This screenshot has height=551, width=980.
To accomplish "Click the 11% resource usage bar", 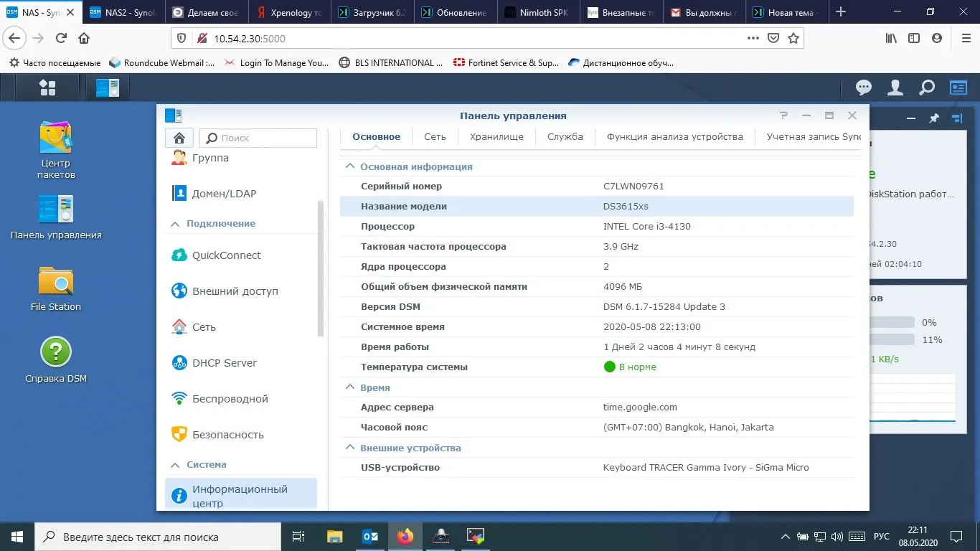I will coord(892,339).
